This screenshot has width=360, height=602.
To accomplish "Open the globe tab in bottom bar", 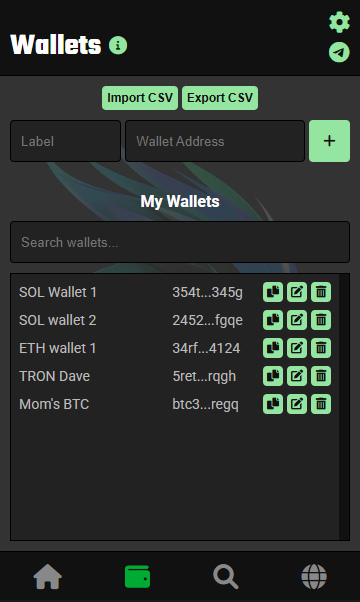I will pyautogui.click(x=314, y=577).
